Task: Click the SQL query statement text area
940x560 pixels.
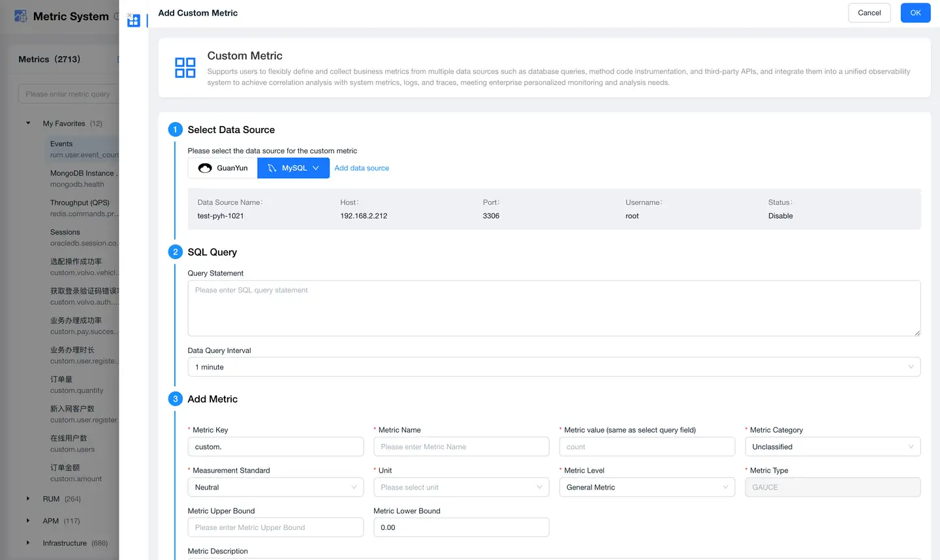Action: (x=554, y=308)
